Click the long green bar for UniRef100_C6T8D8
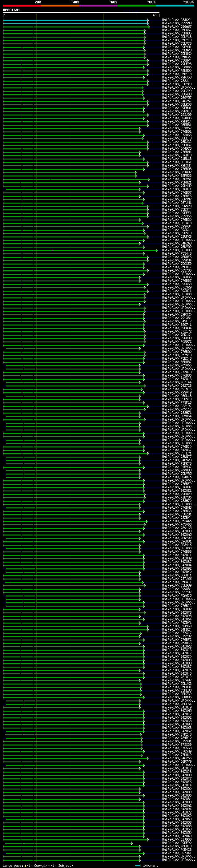Screen dimensions: 197x868 [x=80, y=250]
